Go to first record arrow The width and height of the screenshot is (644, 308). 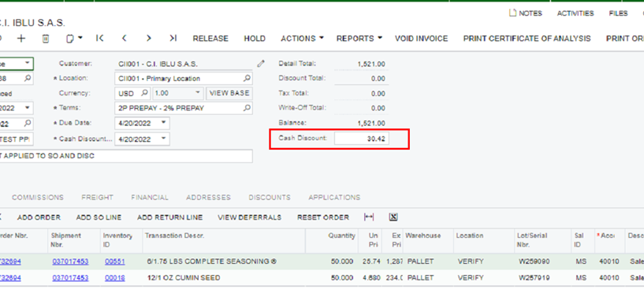click(99, 38)
